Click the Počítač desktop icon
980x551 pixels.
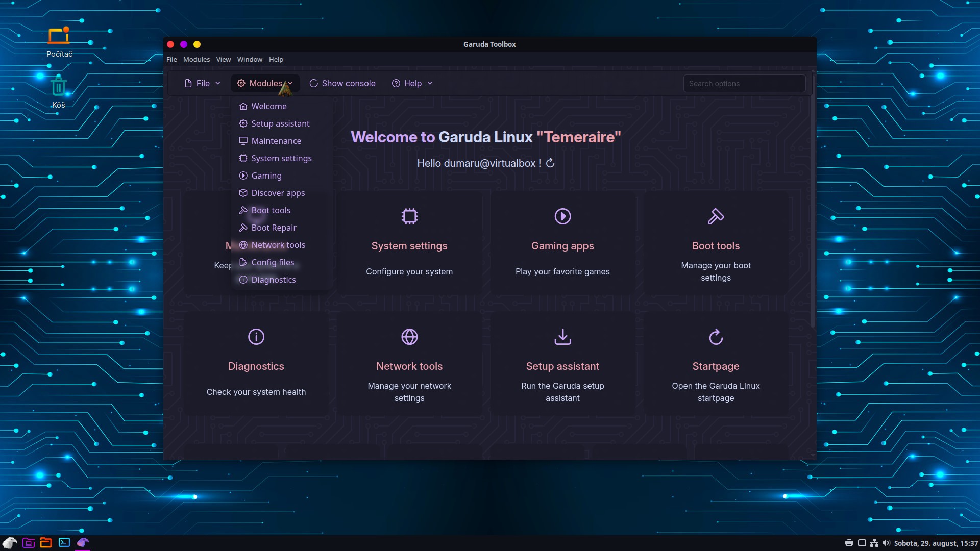pyautogui.click(x=59, y=42)
